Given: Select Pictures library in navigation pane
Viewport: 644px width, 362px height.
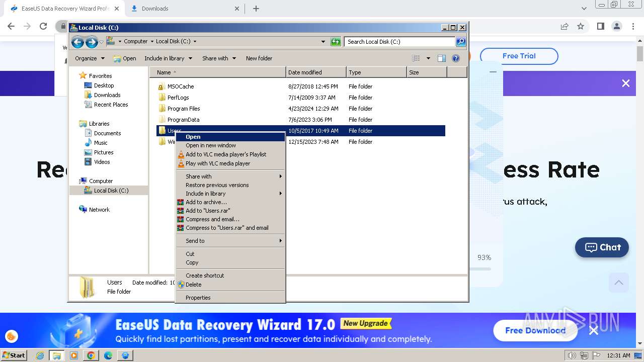Looking at the screenshot, I should 104,152.
